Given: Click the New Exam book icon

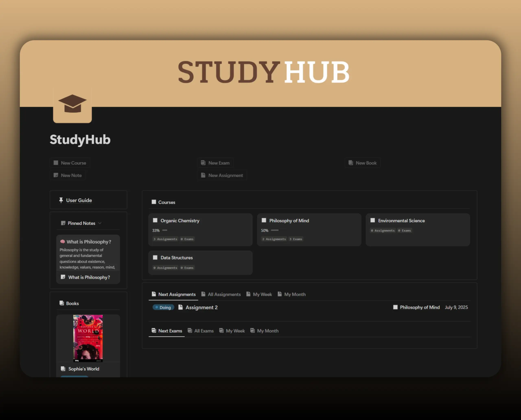Looking at the screenshot, I should click(203, 163).
